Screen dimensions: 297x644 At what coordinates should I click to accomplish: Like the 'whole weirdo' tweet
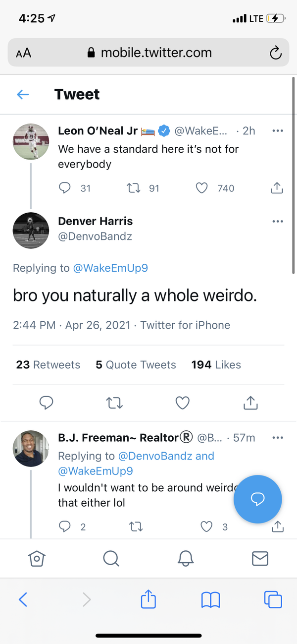[183, 403]
